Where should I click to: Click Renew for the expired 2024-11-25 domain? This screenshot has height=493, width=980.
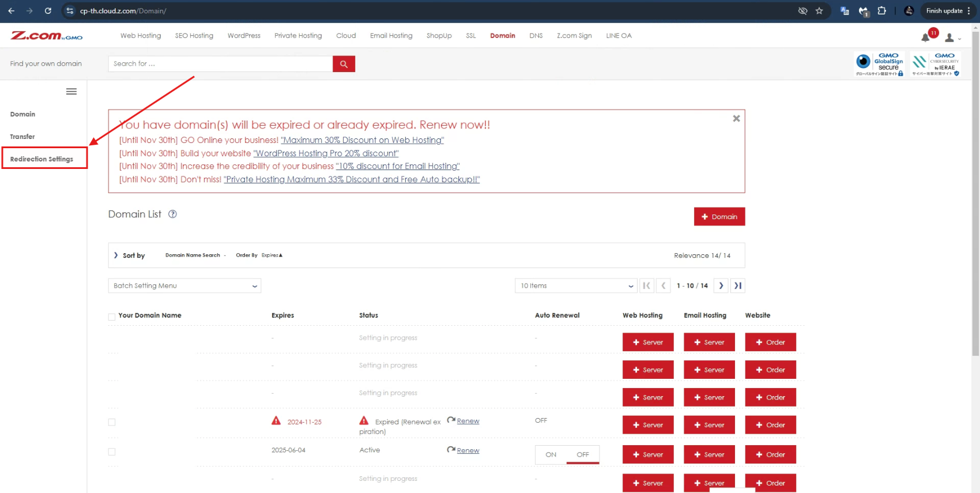pyautogui.click(x=468, y=421)
